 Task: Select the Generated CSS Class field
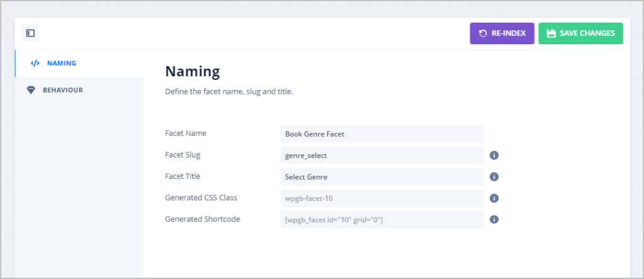tap(382, 198)
